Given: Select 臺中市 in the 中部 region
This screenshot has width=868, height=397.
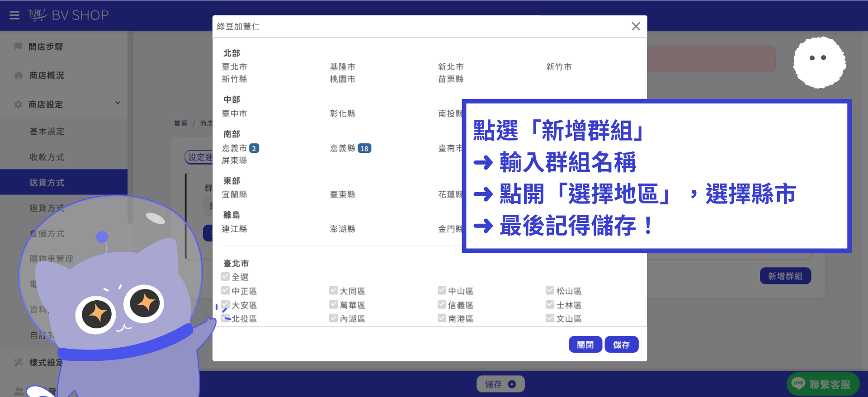Looking at the screenshot, I should point(234,114).
